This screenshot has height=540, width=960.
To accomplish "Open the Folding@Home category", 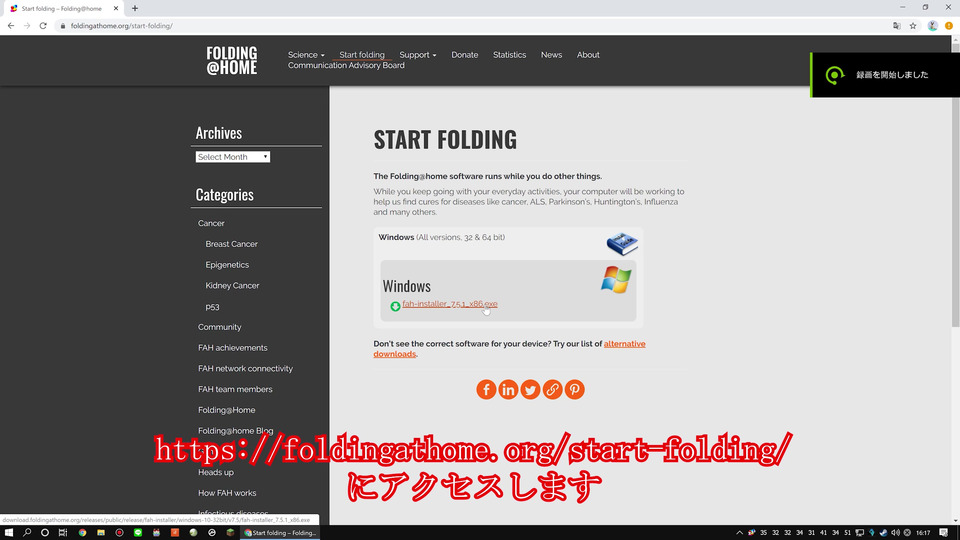I will (227, 410).
